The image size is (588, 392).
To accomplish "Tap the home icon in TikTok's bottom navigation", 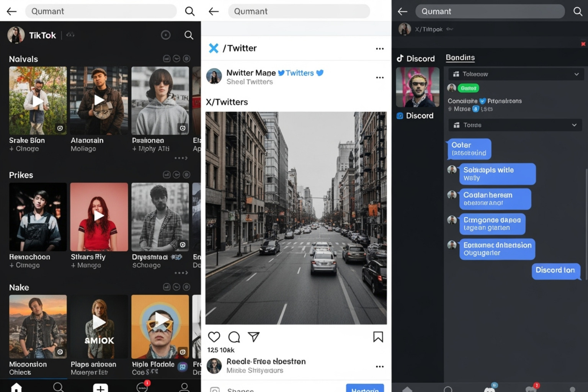I will [16, 387].
